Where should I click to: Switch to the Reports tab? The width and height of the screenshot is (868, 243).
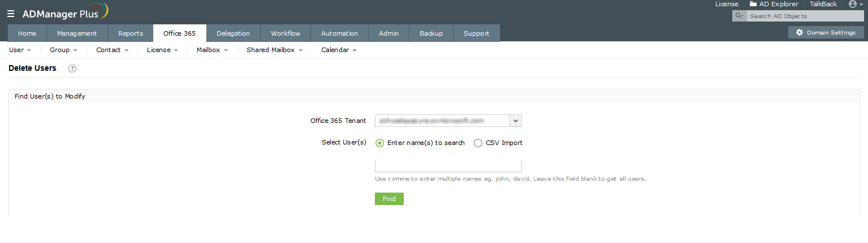click(131, 33)
